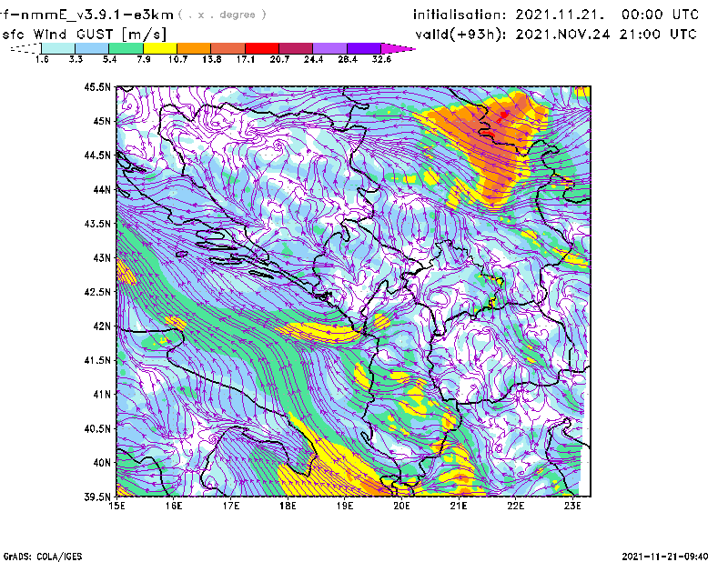This screenshot has width=728, height=562.
Task: Click the legend value 24.4
Action: click(313, 59)
